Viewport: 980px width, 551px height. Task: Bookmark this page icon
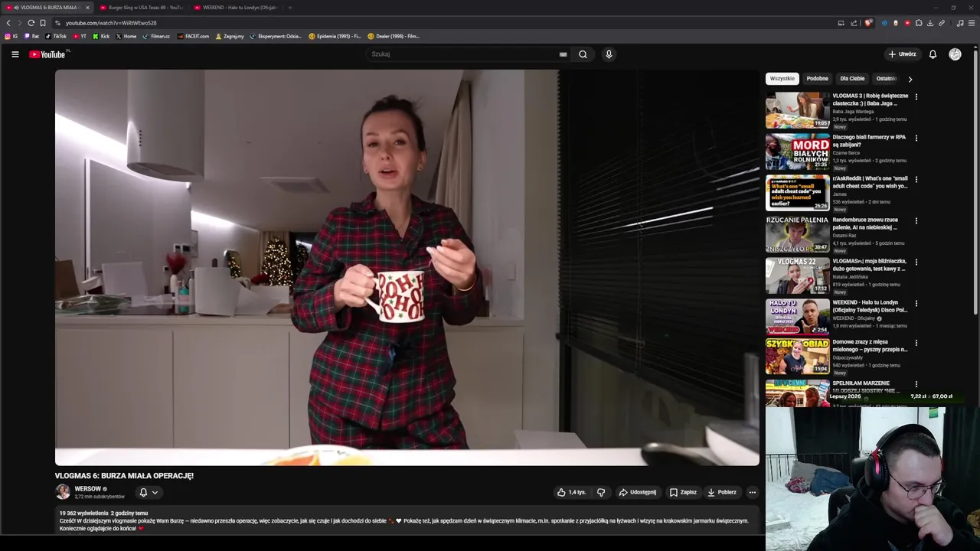pyautogui.click(x=43, y=23)
